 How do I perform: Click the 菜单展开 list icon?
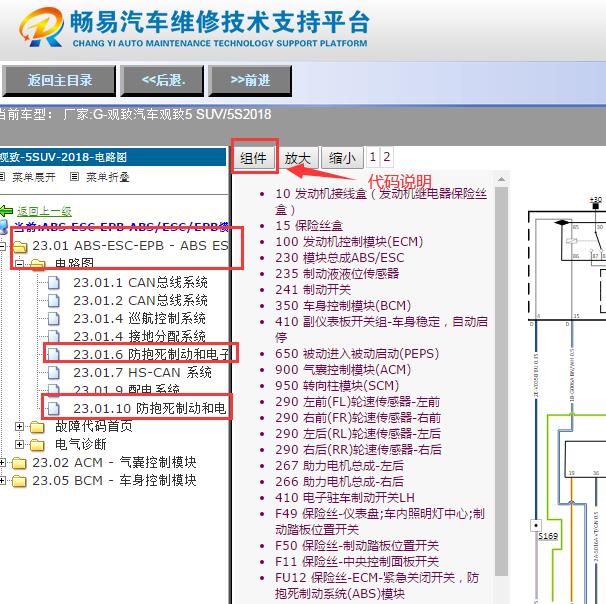pyautogui.click(x=2, y=177)
